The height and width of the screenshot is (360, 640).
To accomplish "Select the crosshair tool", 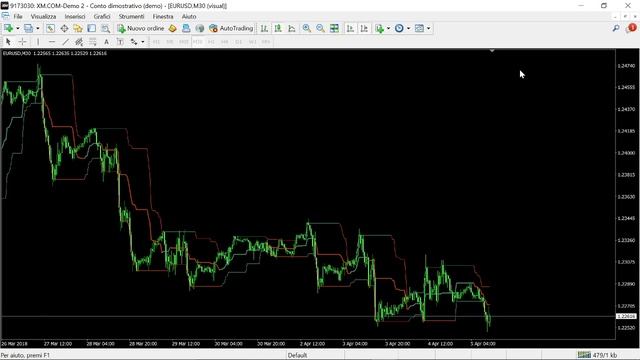I will tap(22, 42).
